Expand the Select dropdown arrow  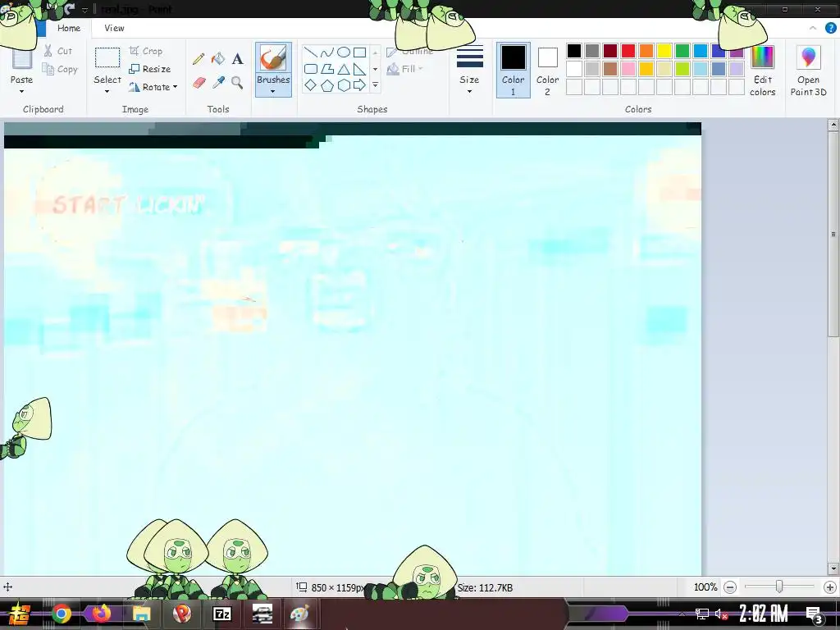tap(107, 92)
